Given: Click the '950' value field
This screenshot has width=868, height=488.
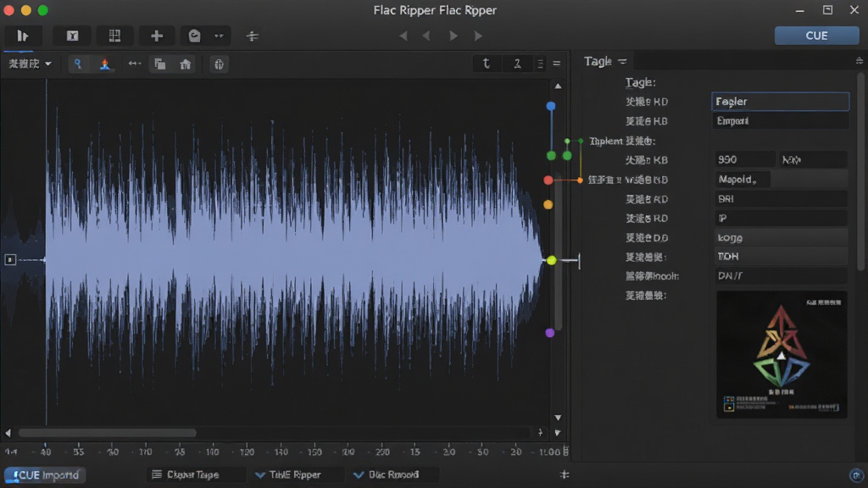Looking at the screenshot, I should [744, 159].
